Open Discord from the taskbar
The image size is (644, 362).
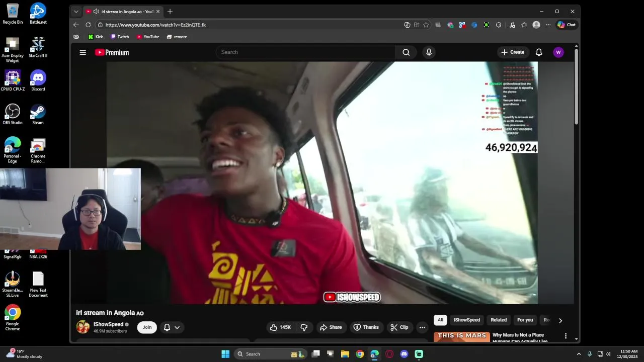click(404, 354)
